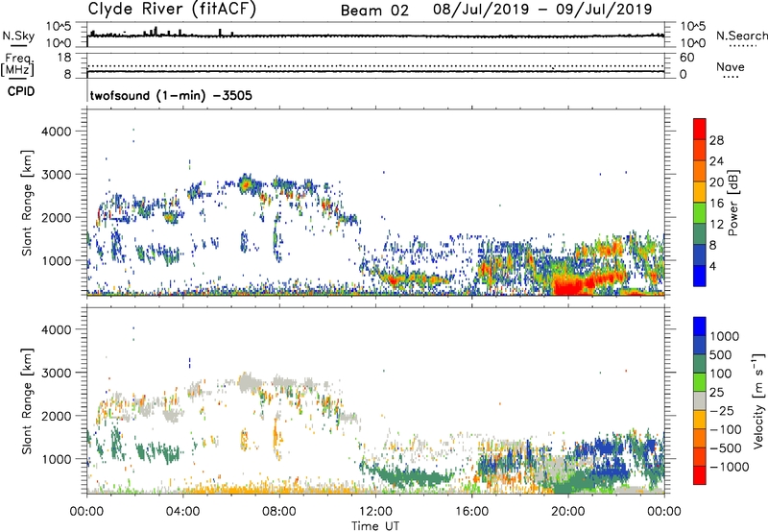Select the 'CPID' row label

pyautogui.click(x=21, y=91)
